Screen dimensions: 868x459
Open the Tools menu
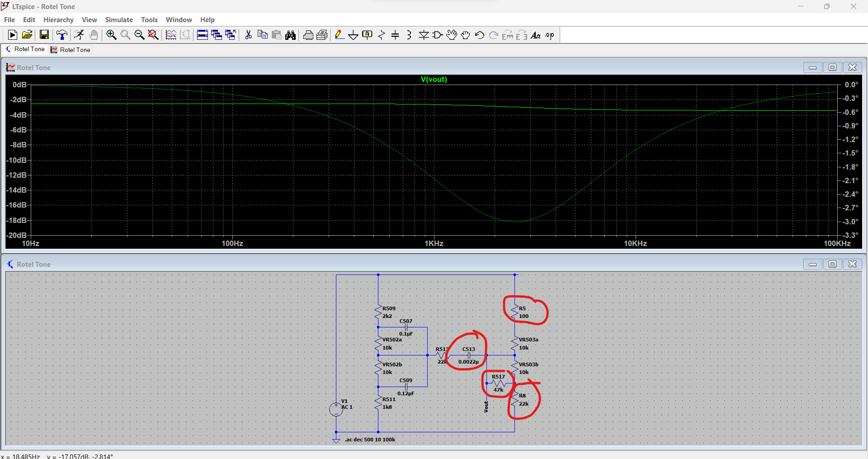pyautogui.click(x=149, y=20)
